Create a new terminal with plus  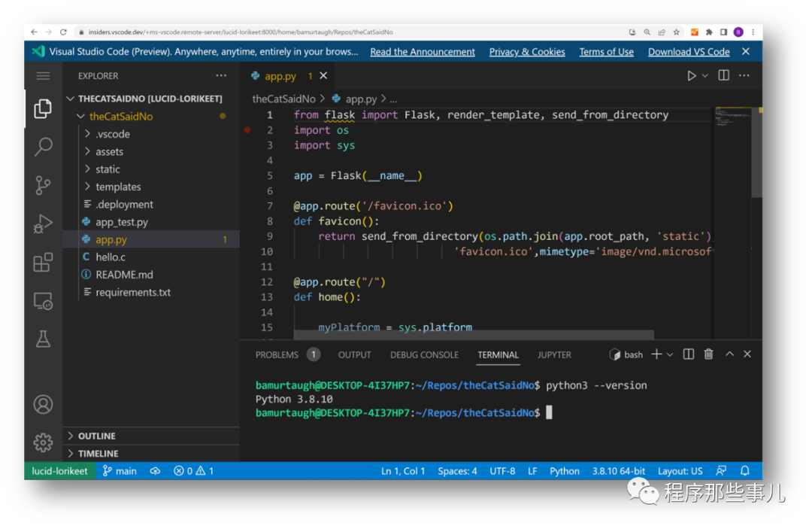coord(656,354)
